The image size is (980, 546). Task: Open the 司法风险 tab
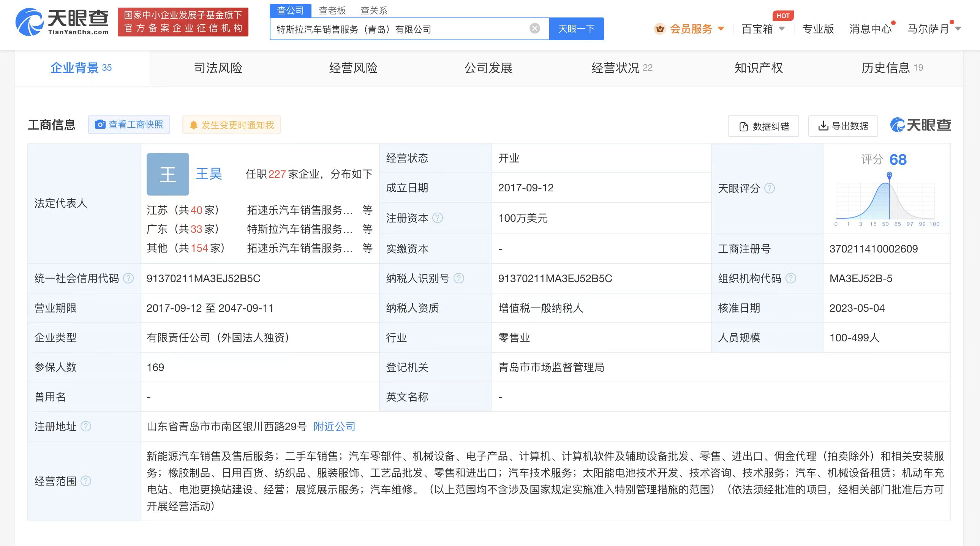tap(218, 68)
